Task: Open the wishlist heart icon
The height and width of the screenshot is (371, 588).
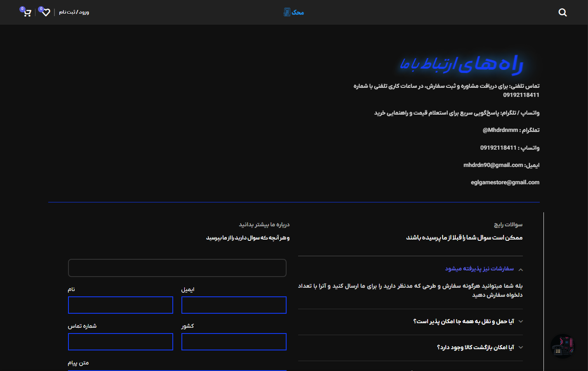Action: 46,12
